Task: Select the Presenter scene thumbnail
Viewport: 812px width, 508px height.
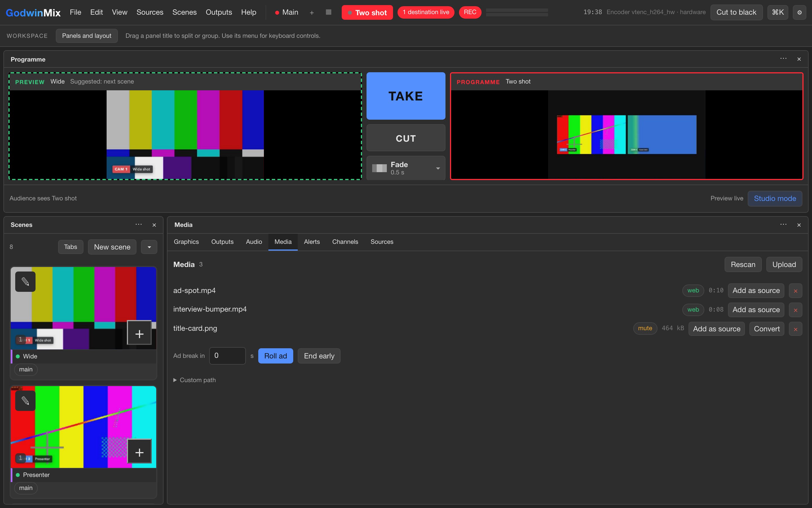Action: (83, 427)
